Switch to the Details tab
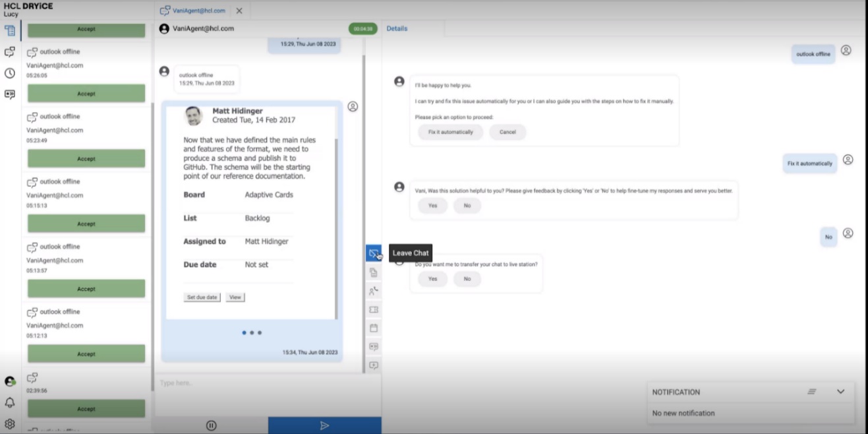 (397, 29)
